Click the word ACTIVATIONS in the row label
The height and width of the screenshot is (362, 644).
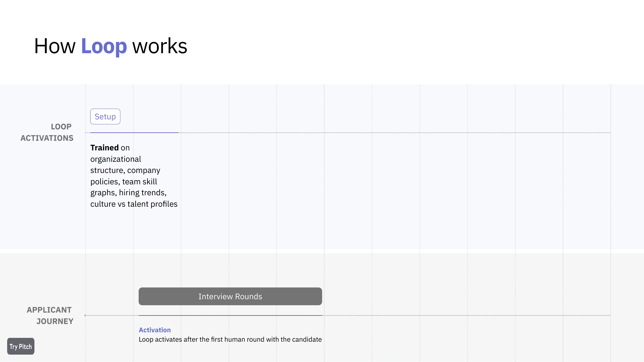click(x=47, y=138)
